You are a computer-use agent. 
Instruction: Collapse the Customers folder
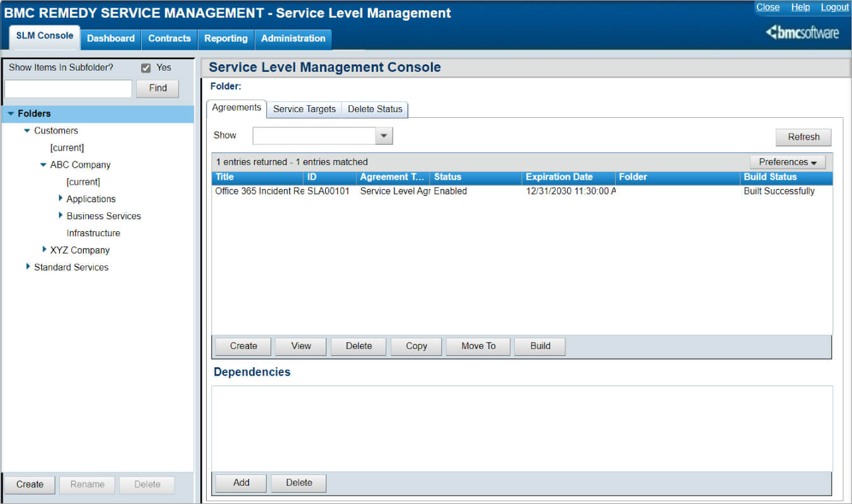click(x=27, y=130)
